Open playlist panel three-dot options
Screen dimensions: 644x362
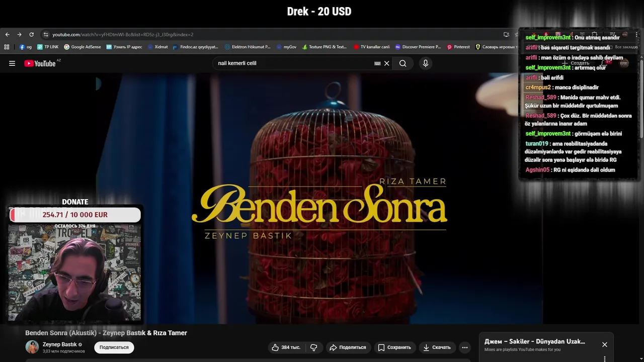pyautogui.click(x=605, y=358)
